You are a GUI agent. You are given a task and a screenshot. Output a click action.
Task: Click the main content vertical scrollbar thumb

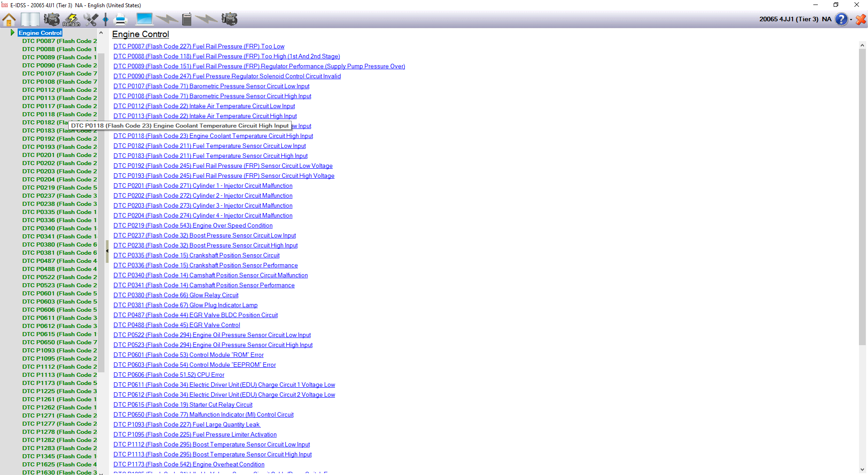(862, 195)
